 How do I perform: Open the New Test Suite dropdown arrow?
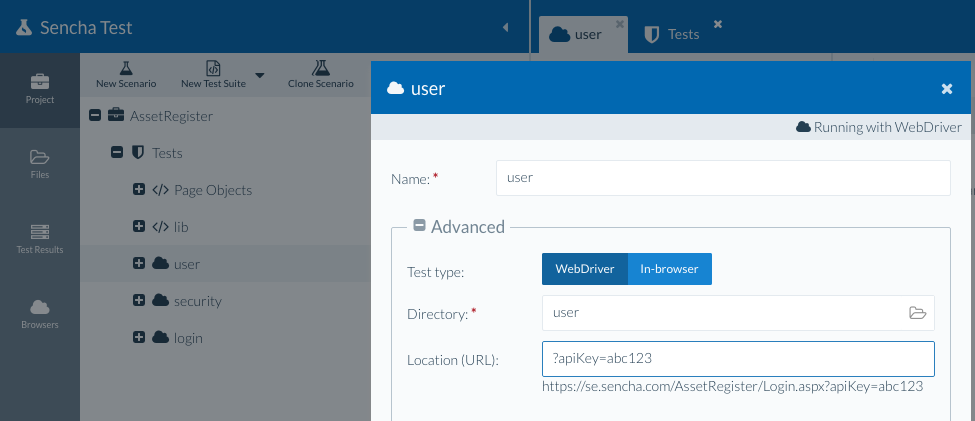point(259,75)
